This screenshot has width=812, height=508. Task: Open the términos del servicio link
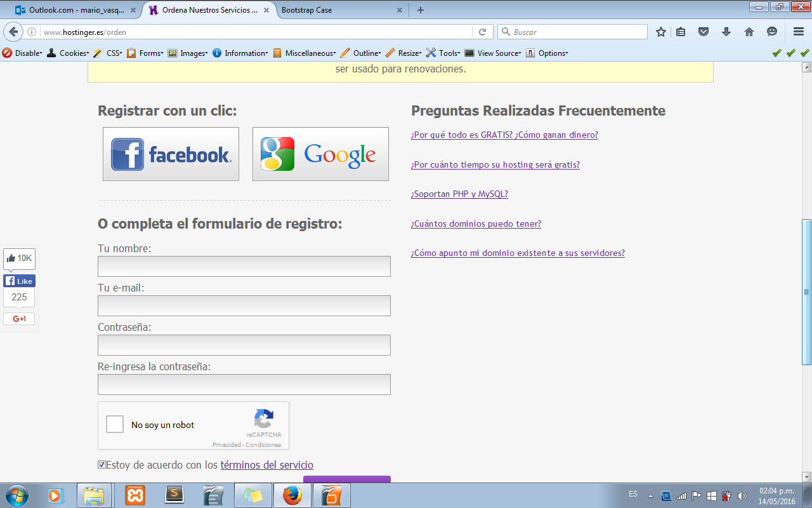[x=266, y=465]
